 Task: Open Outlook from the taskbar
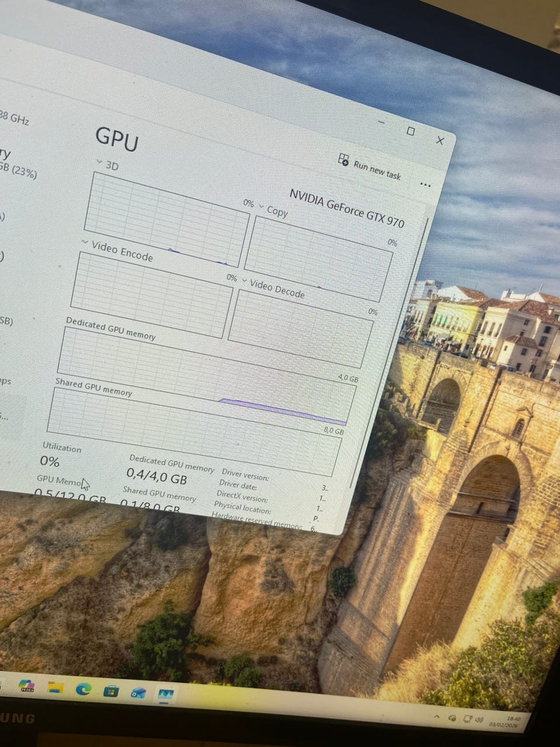tap(138, 693)
